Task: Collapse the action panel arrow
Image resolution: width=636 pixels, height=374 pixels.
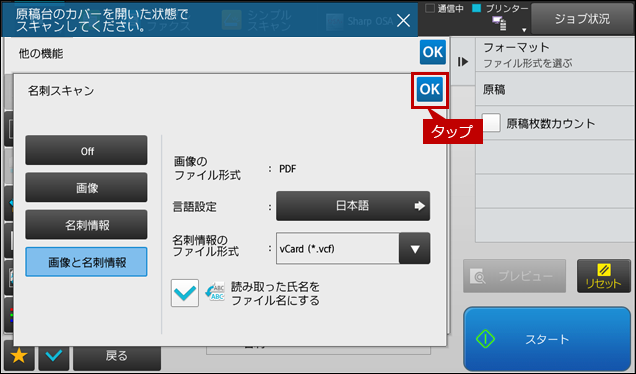Action: click(x=463, y=62)
